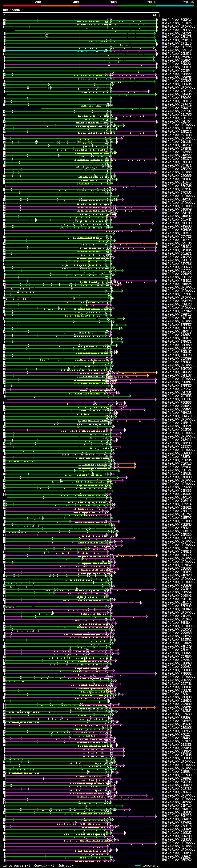
Task: Click the UniRef100_Q9FLQ7 identifier
Action: [176, 375]
